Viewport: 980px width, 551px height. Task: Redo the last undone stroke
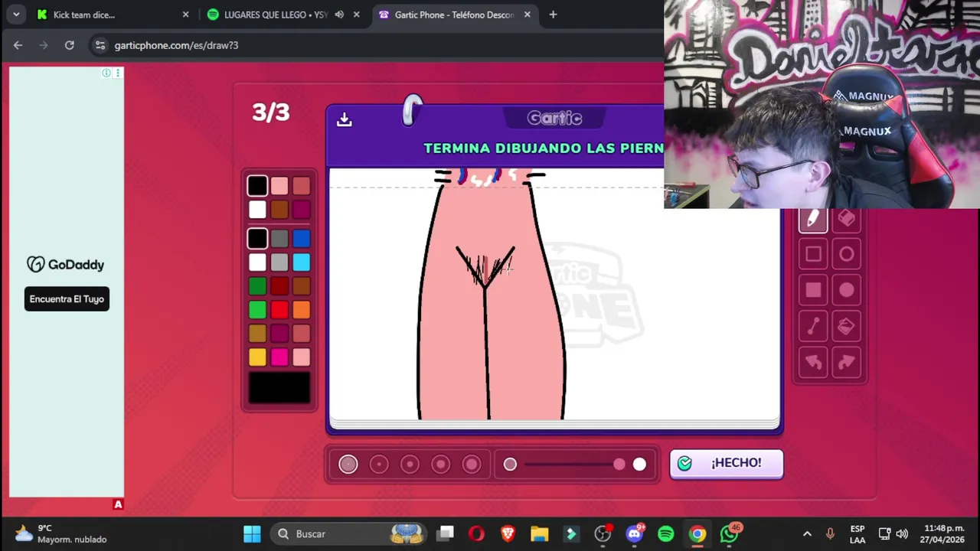coord(846,363)
